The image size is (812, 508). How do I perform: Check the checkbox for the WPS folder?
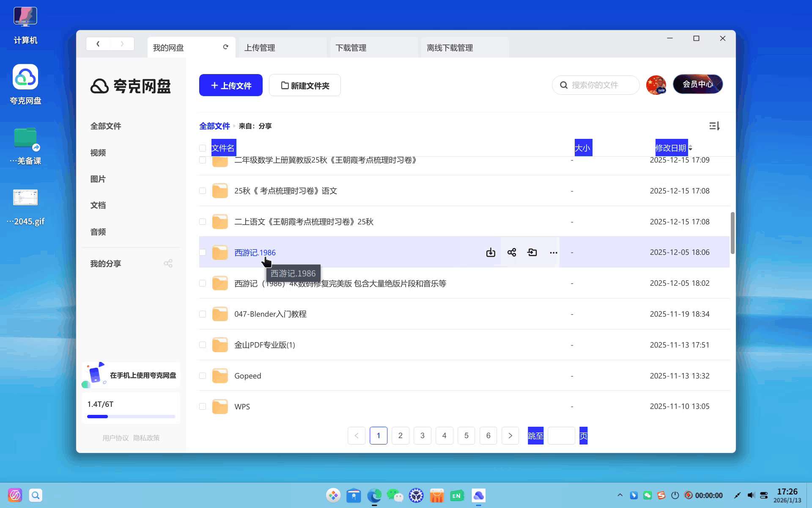tap(203, 406)
